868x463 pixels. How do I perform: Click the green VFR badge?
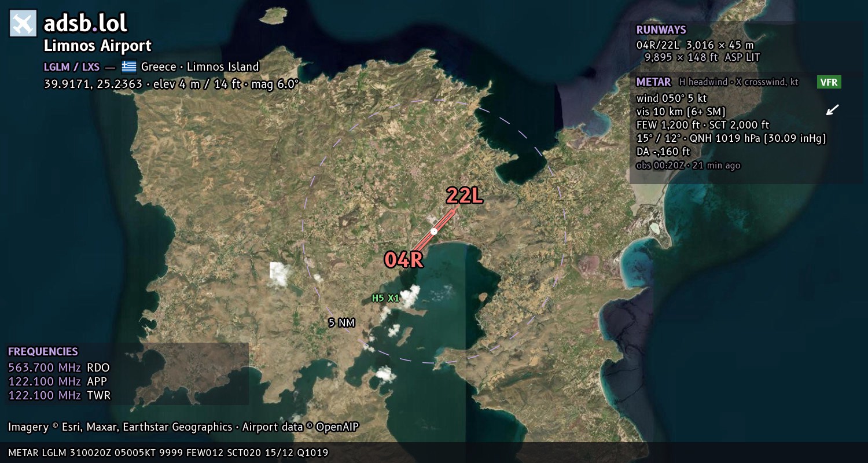[x=829, y=82]
